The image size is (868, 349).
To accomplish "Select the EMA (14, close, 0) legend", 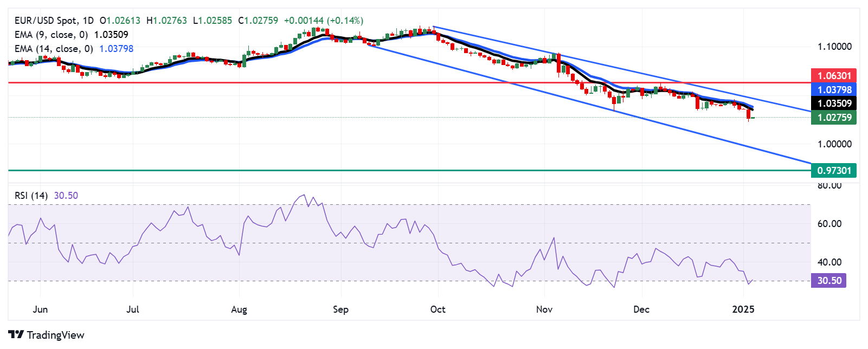I will coord(54,49).
